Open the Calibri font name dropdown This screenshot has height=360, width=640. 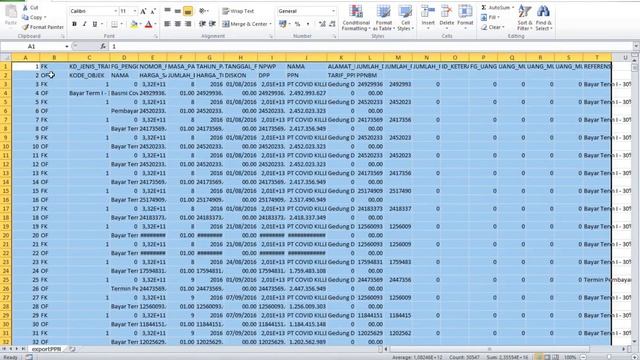coord(116,11)
